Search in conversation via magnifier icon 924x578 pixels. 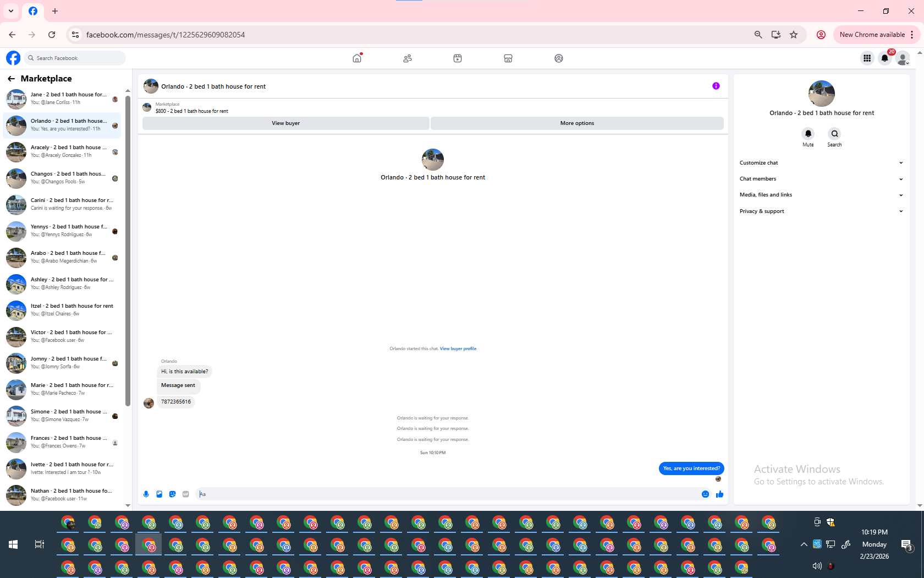(834, 134)
